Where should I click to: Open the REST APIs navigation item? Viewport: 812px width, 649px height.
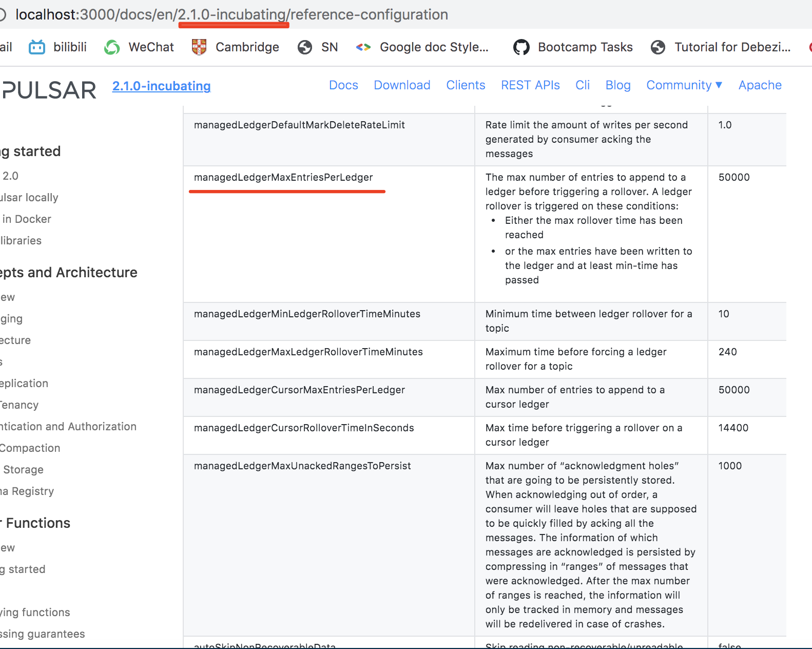point(530,85)
